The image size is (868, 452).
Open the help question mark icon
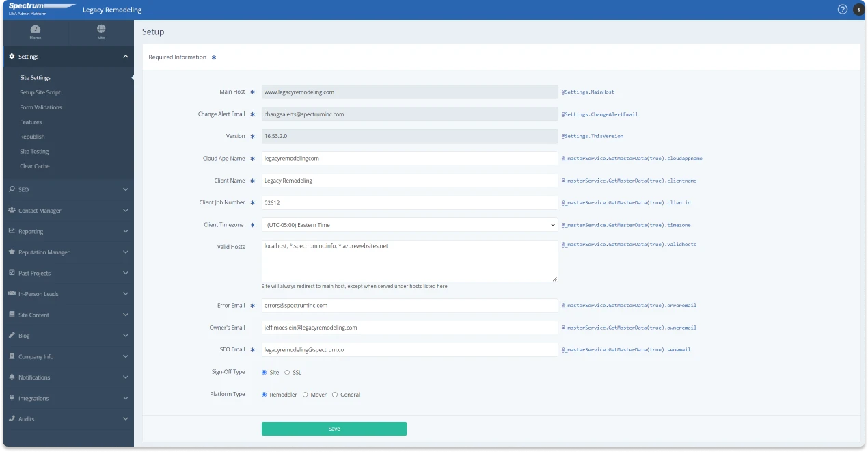(843, 10)
